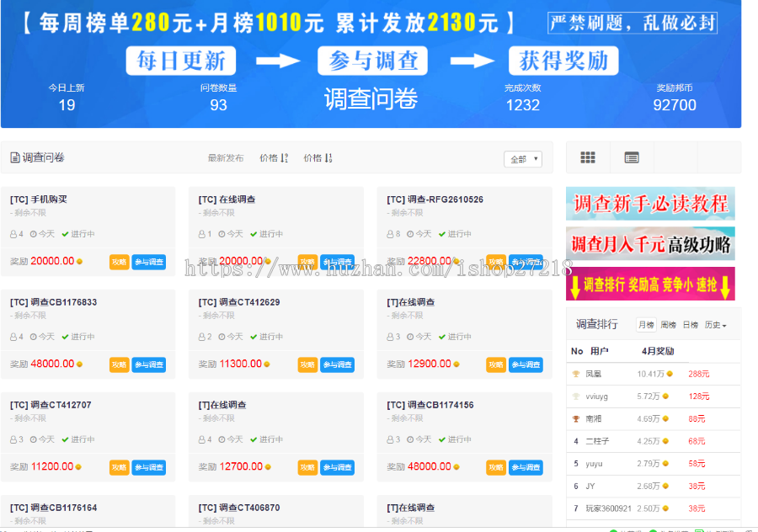
Task: Click the 每日更新 banner button
Action: tap(181, 61)
